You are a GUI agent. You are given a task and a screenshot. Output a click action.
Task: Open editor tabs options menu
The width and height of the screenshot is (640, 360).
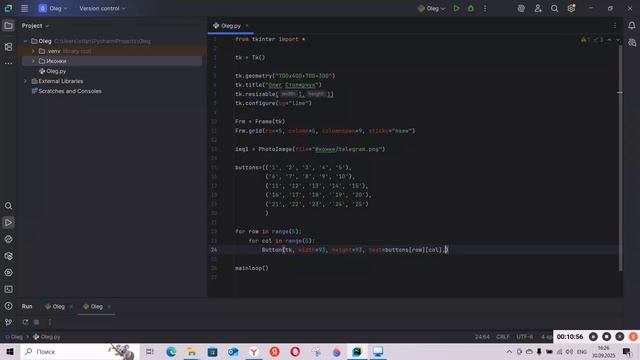point(615,26)
